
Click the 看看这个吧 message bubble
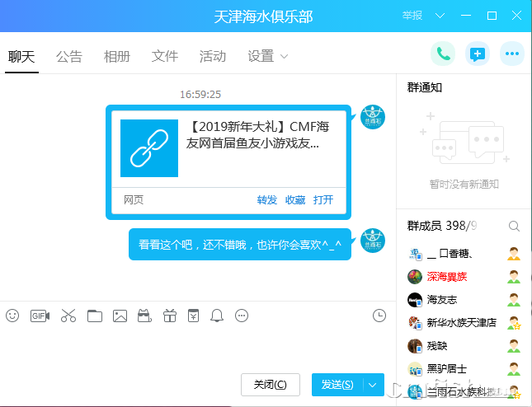pyautogui.click(x=240, y=245)
